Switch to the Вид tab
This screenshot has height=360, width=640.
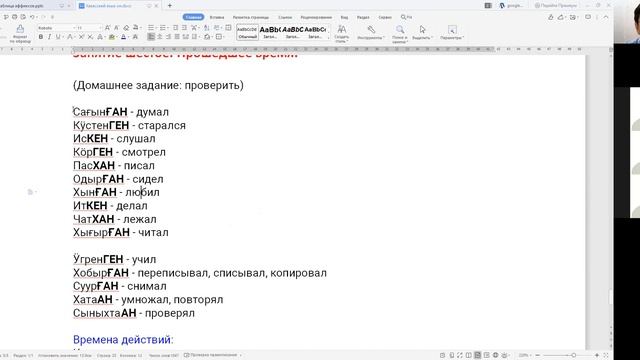pos(344,17)
